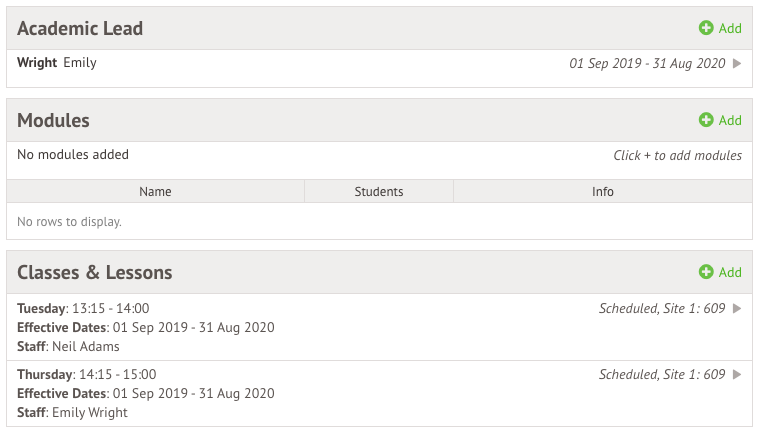Select the Info column header
760x433 pixels.
[602, 192]
